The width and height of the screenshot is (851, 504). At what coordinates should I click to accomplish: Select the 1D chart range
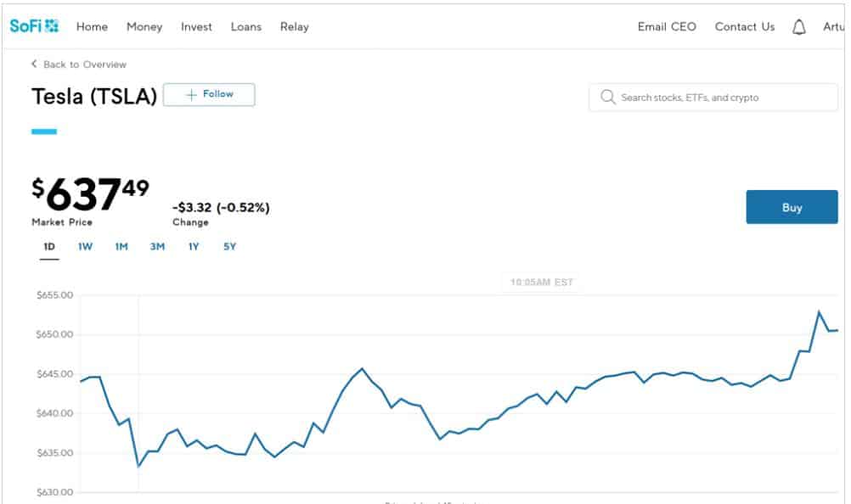pos(49,247)
